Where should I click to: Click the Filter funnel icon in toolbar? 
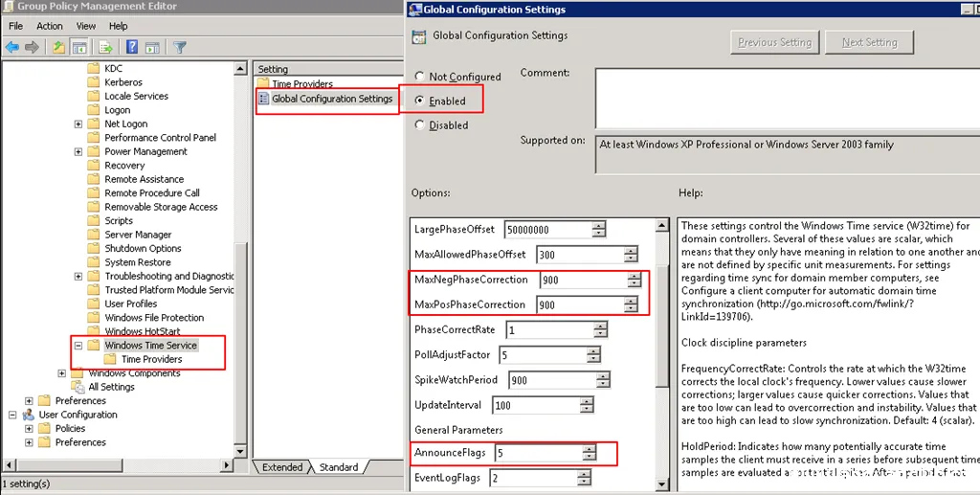click(179, 47)
